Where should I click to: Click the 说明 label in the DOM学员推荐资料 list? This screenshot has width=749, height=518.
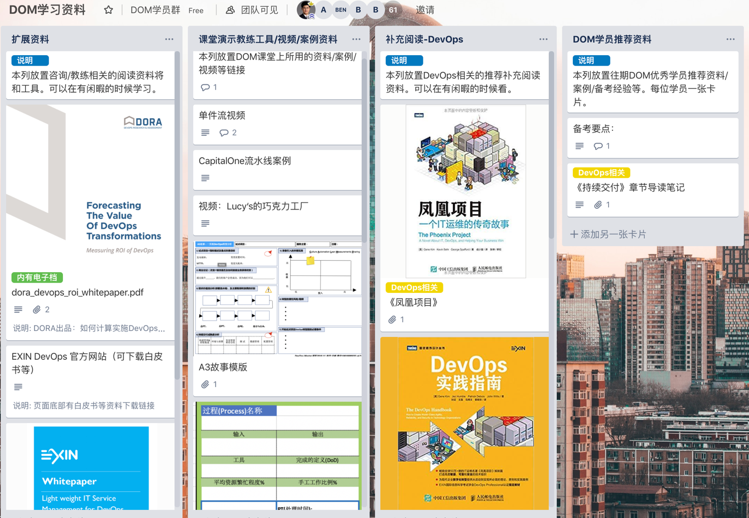591,60
